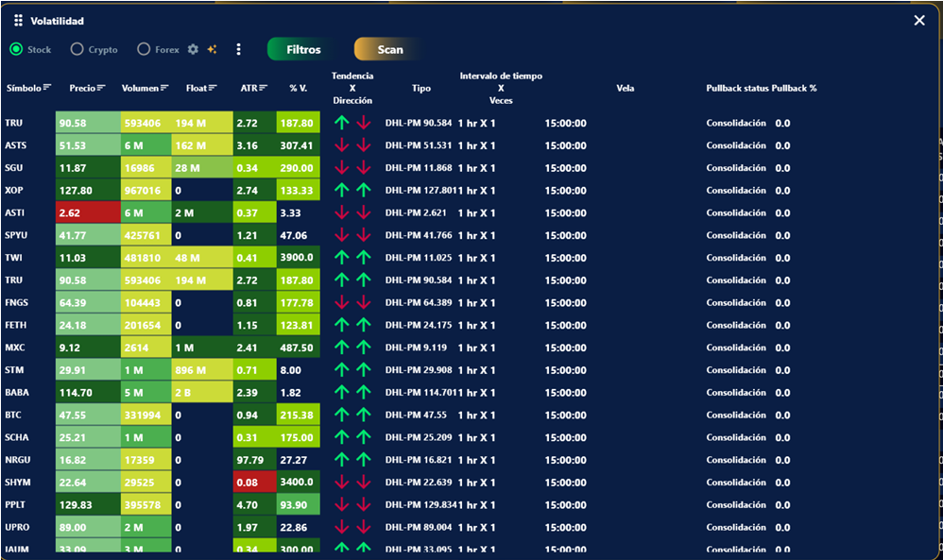This screenshot has height=560, width=943.
Task: Click the red direction down arrow for ASTS
Action: pos(363,145)
